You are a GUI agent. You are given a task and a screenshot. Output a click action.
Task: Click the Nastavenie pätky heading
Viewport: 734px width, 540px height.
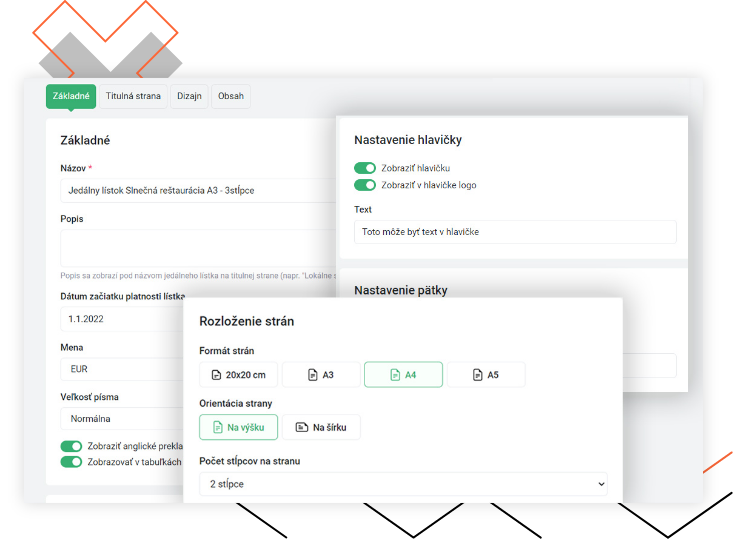pyautogui.click(x=401, y=290)
